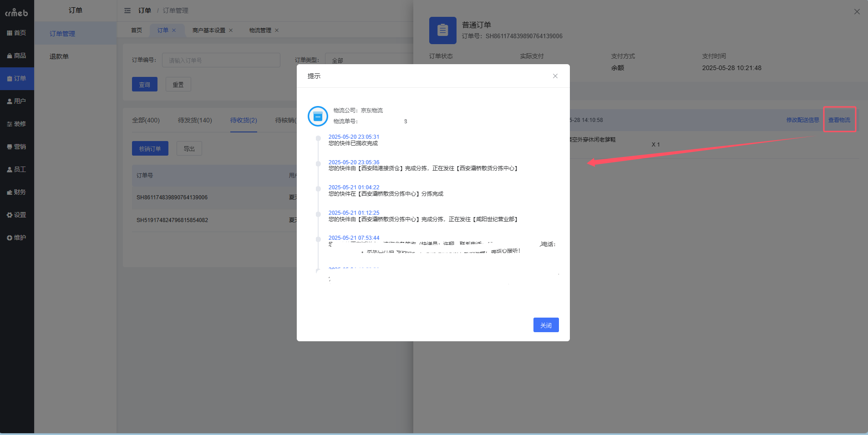The image size is (868, 435).
Task: Open 维护 from the sidebar icon
Action: click(x=17, y=237)
